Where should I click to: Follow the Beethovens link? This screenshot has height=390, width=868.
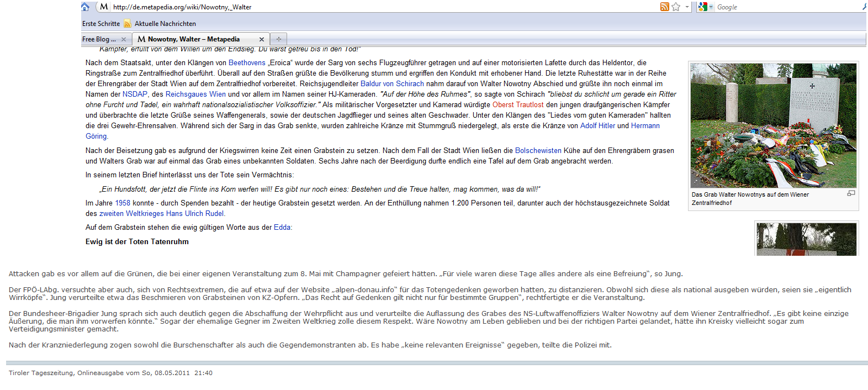tap(247, 63)
